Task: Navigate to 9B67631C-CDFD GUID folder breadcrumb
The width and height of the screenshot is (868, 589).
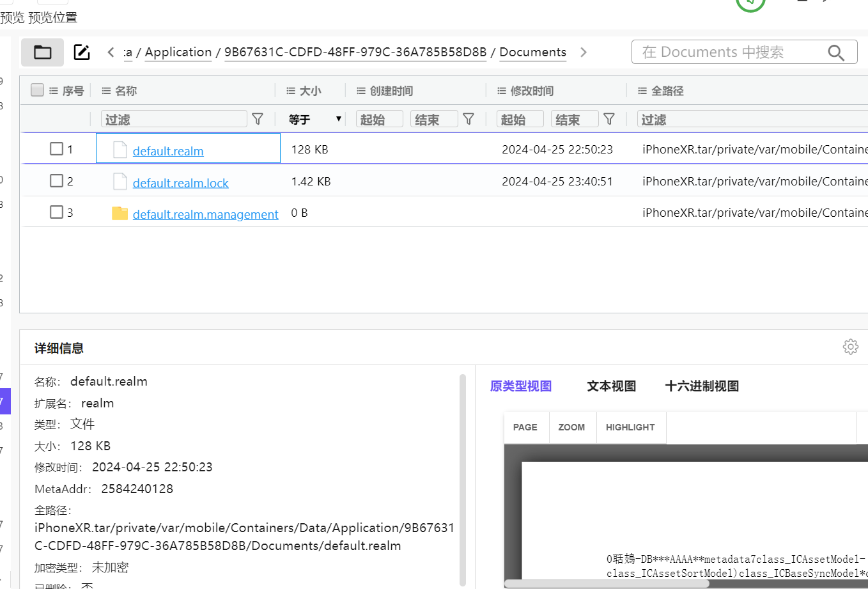Action: 355,52
